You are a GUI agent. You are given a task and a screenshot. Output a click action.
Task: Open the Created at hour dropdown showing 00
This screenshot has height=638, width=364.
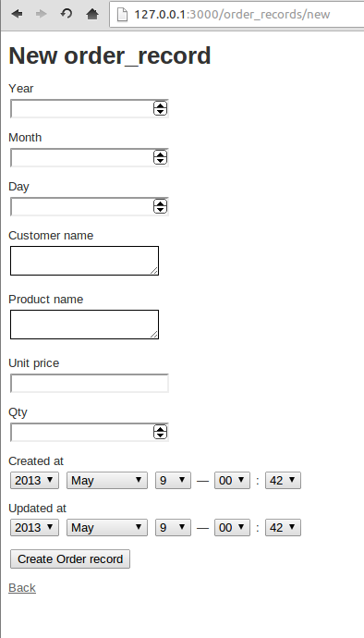point(232,481)
